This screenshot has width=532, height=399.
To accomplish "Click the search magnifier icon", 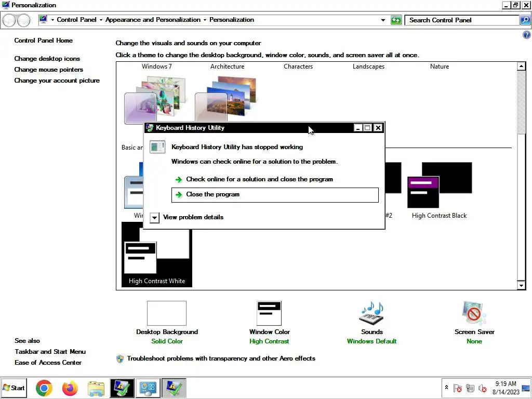I will coord(525,20).
